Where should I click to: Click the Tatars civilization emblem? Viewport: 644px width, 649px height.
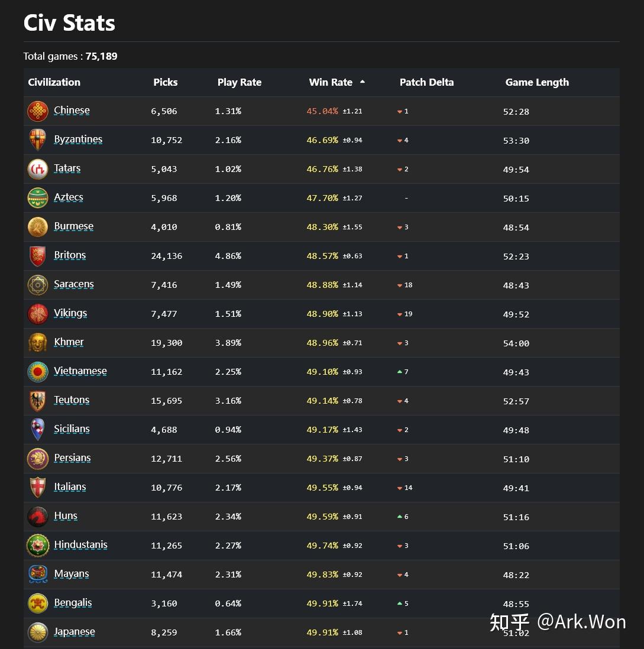(38, 169)
